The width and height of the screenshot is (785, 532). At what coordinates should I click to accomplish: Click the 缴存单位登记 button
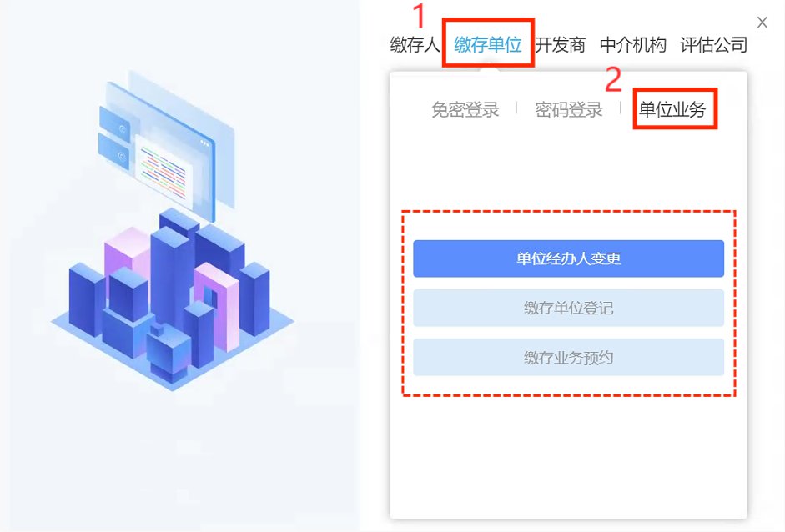tap(568, 308)
